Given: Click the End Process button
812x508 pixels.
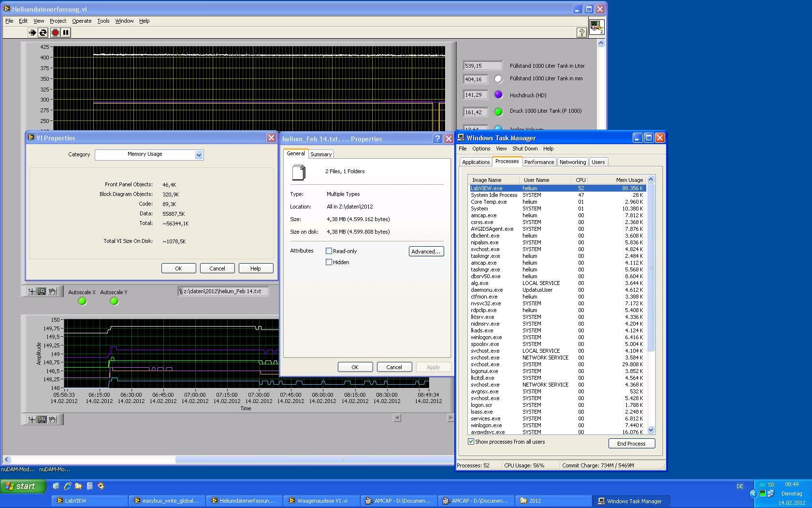Looking at the screenshot, I should pyautogui.click(x=631, y=444).
